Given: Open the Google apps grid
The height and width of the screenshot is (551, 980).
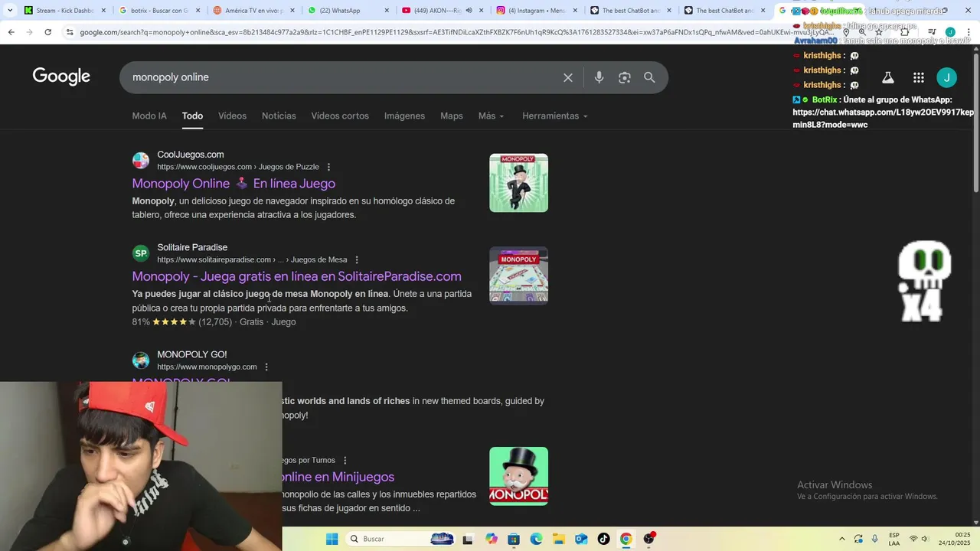Looking at the screenshot, I should click(919, 77).
